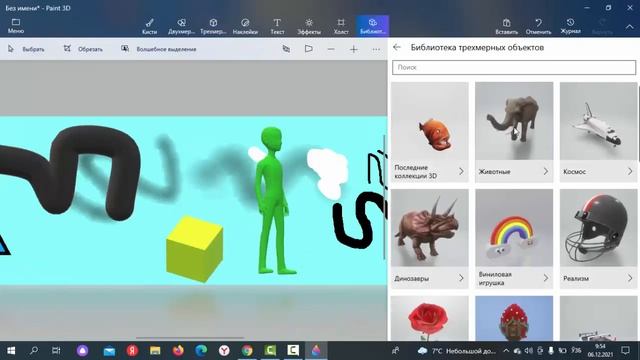Viewport: 640px width, 360px height.
Task: Open the Животные elephant category
Action: [x=514, y=132]
